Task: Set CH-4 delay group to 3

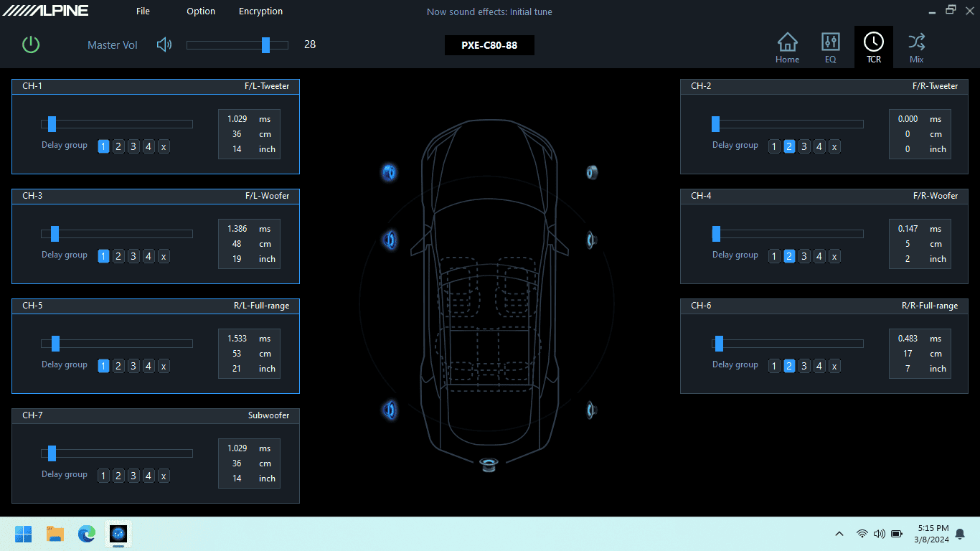Action: coord(804,256)
